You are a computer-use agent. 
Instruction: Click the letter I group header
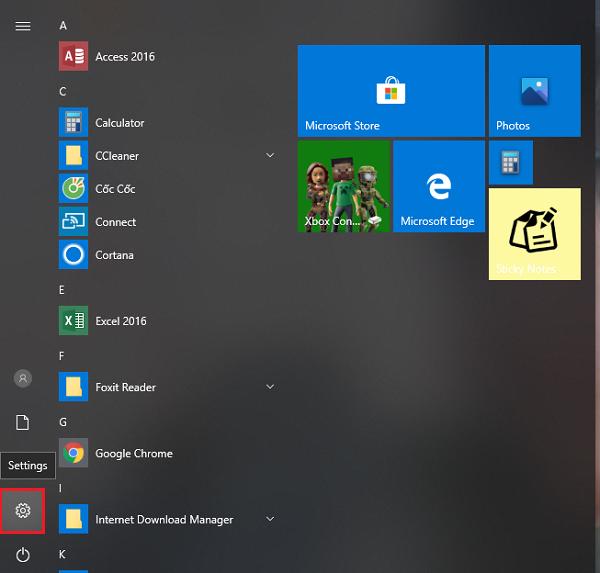[x=60, y=488]
